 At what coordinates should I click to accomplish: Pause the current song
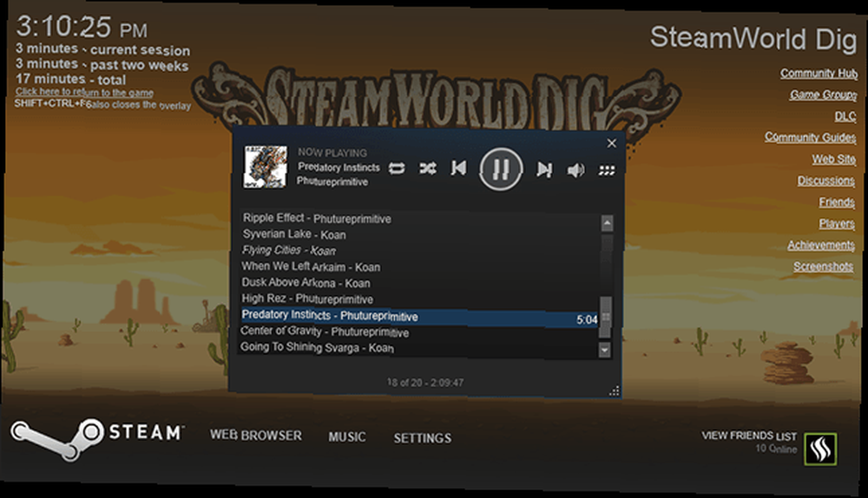[501, 169]
